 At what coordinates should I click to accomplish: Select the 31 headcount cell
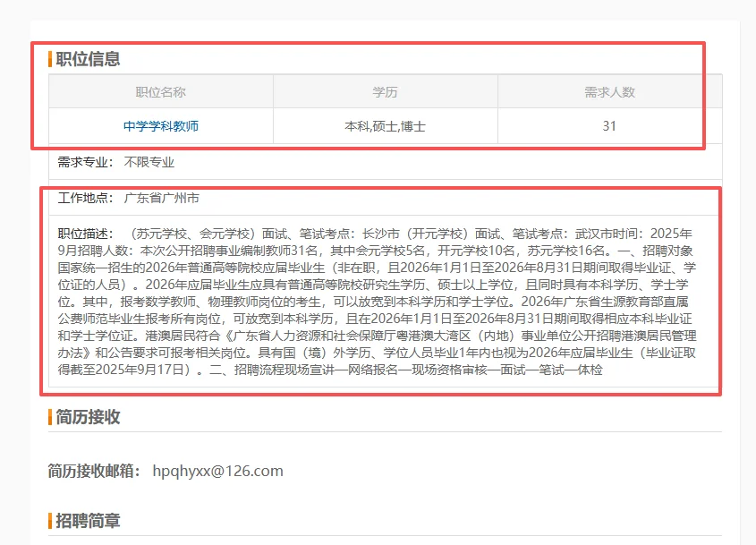tap(609, 126)
